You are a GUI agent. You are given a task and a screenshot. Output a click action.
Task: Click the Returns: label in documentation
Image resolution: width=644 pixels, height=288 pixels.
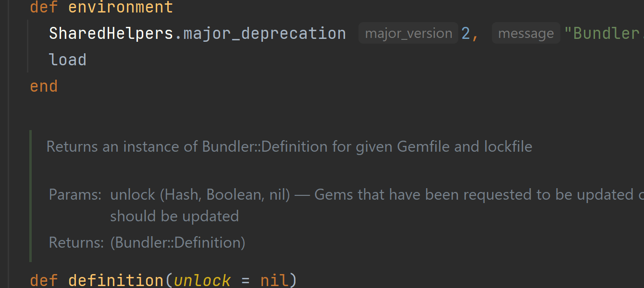point(76,242)
